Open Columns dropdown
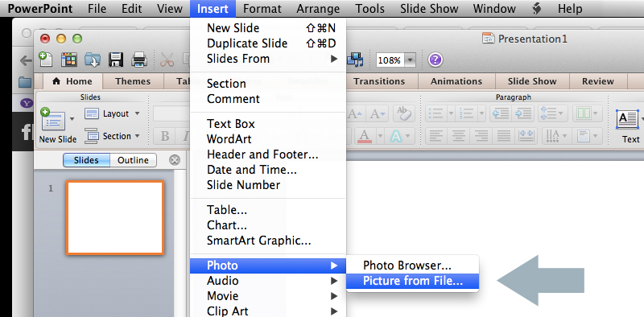644x317 pixels. pyautogui.click(x=588, y=113)
